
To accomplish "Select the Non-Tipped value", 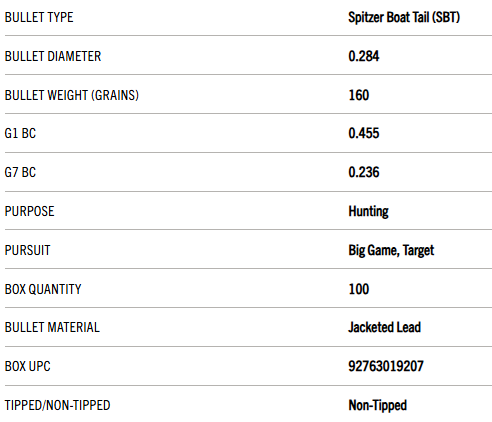I will pos(378,406).
